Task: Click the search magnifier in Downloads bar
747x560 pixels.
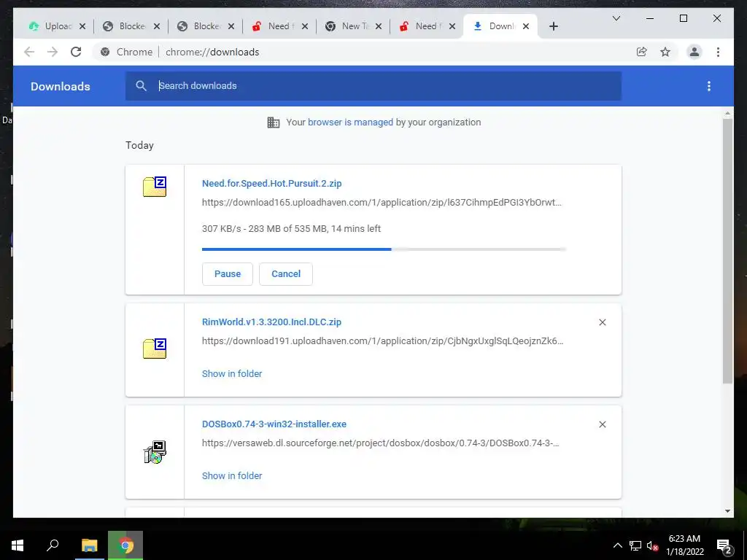Action: tap(141, 86)
